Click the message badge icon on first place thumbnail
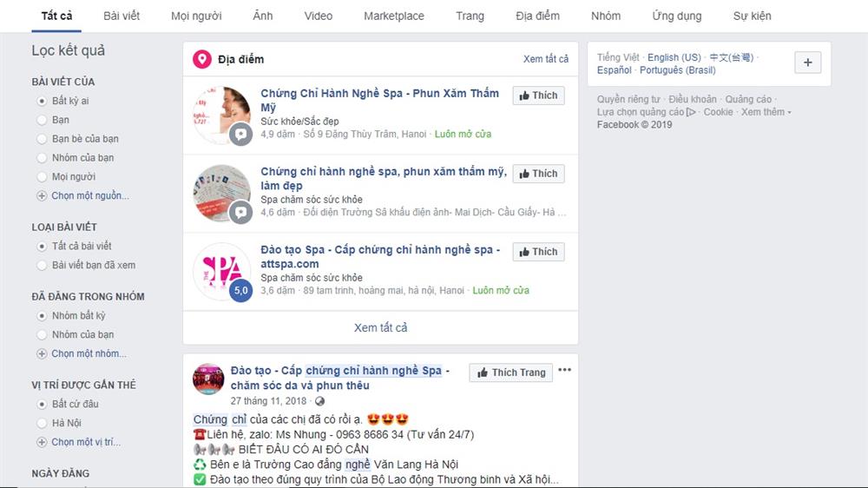Viewport: 868px width, 488px height. 240,134
